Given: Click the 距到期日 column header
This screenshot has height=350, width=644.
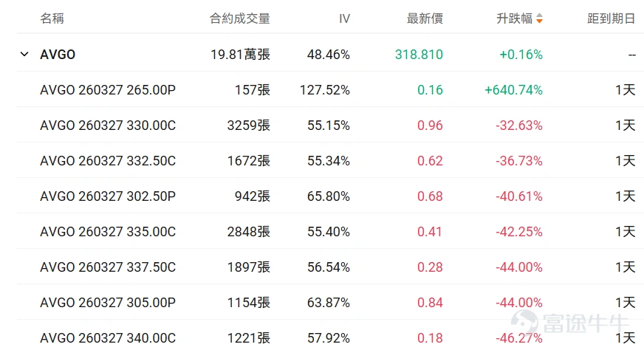Looking at the screenshot, I should tap(612, 18).
